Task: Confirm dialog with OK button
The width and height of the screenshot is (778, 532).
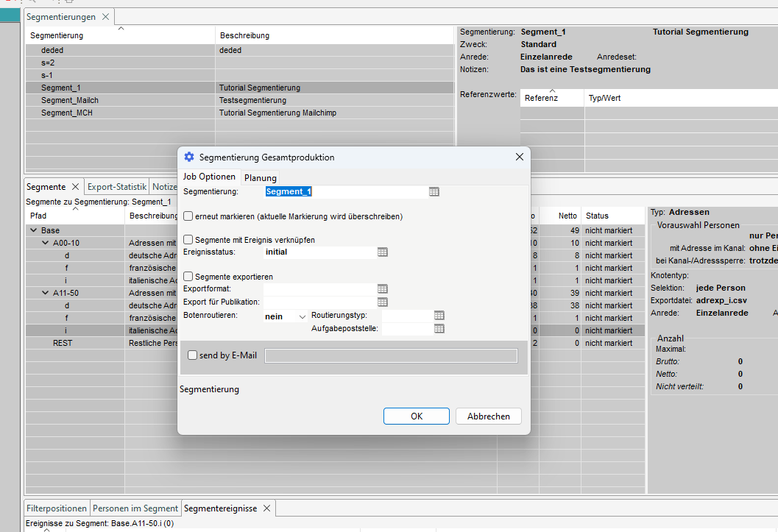Action: (x=417, y=416)
